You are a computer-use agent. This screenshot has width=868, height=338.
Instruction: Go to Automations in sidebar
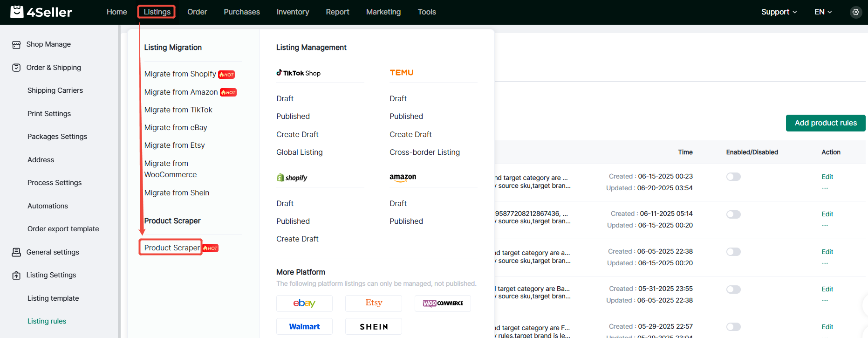point(48,206)
